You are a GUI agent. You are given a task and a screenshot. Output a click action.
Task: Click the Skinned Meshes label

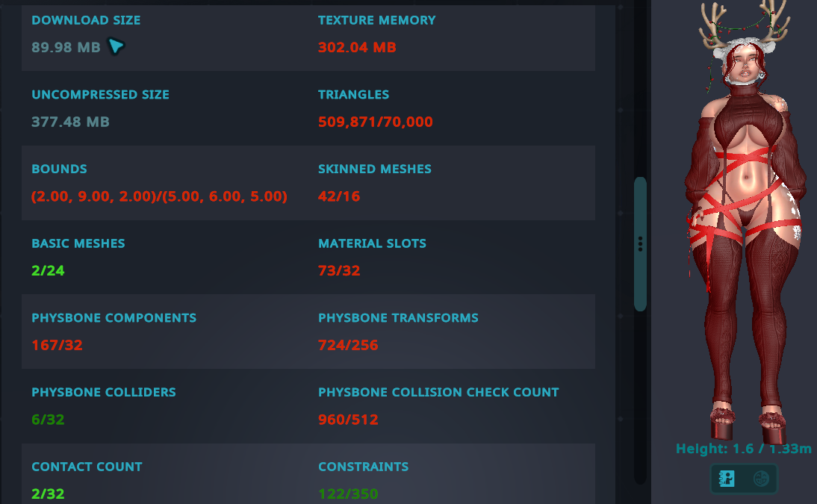point(375,169)
